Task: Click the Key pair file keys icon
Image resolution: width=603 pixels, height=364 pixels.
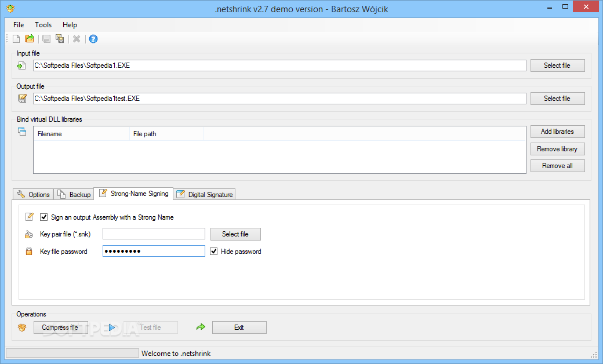Action: (x=29, y=234)
